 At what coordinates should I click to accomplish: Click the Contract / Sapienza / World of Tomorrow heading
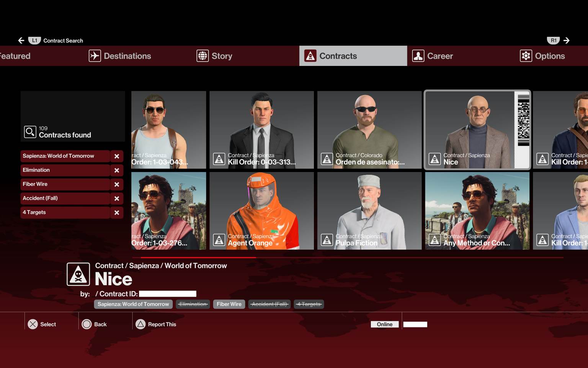tap(161, 266)
